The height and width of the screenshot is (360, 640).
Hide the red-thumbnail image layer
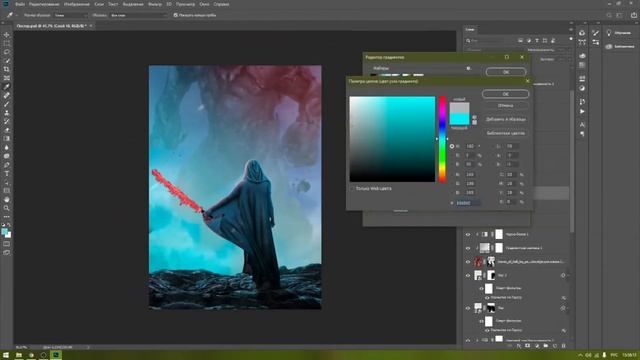tap(468, 262)
